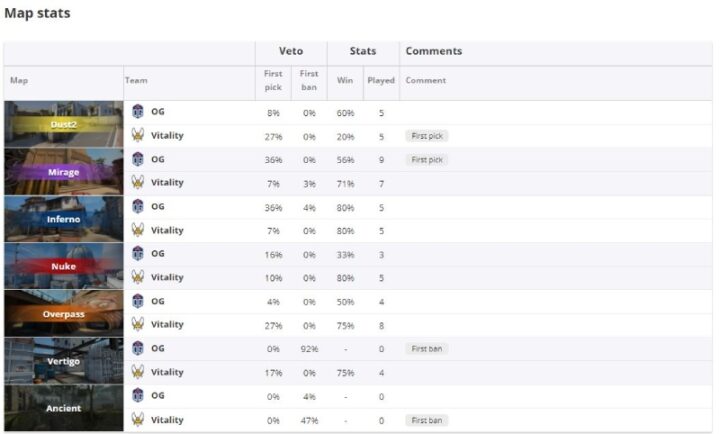Open the Mirage map thumbnail
Screen dimensions: 720x434
(63, 171)
